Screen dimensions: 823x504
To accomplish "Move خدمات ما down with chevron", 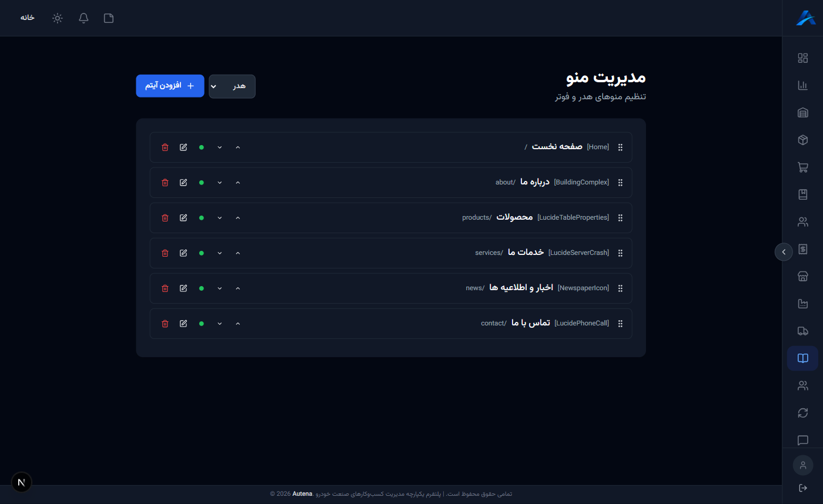I will 220,253.
